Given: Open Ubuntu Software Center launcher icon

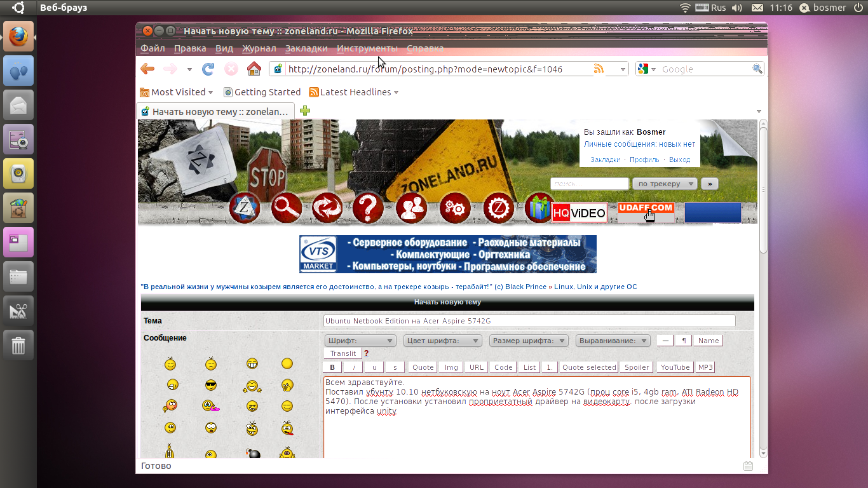Looking at the screenshot, I should point(18,208).
